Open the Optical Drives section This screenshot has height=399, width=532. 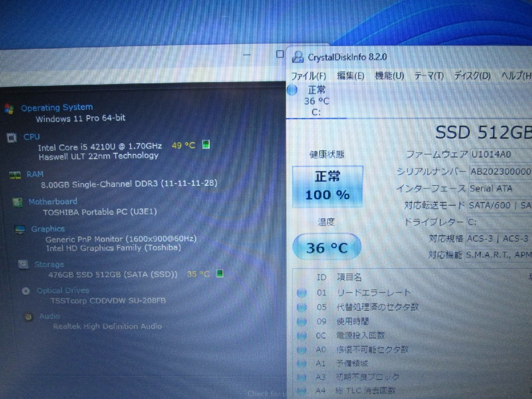click(x=25, y=290)
